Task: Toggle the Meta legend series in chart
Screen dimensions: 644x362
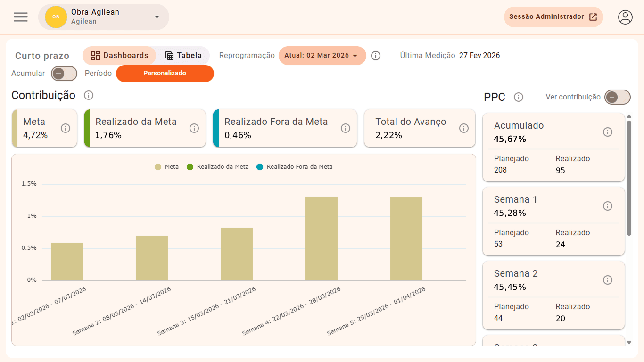Action: click(x=167, y=167)
